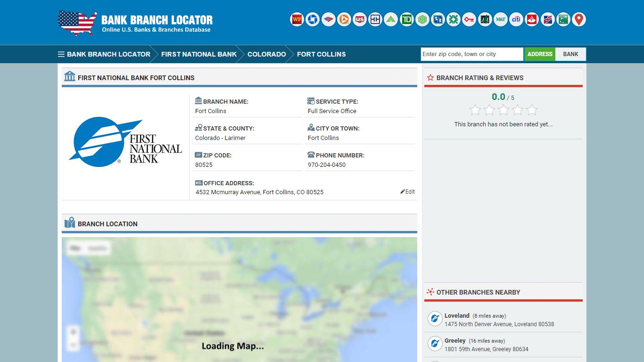Focus the zip code, town or city search box
Image resolution: width=644 pixels, height=362 pixels.
(x=472, y=54)
